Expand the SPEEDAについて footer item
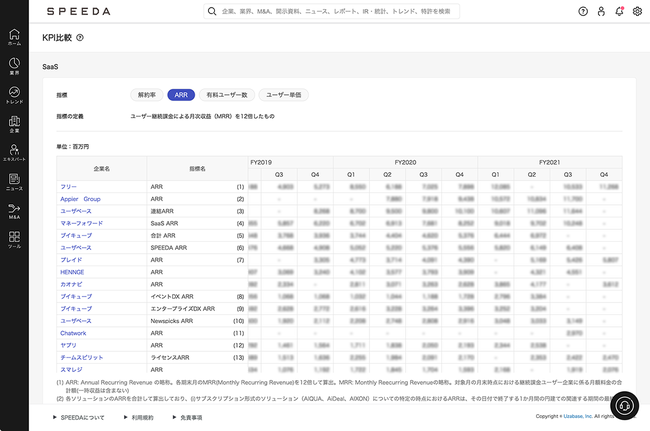The width and height of the screenshot is (650, 431). [x=79, y=417]
